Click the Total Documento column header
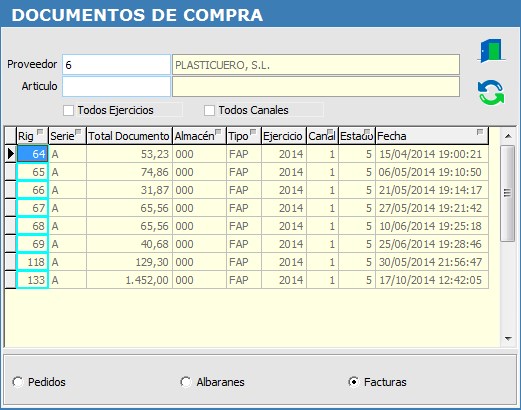 (129, 136)
